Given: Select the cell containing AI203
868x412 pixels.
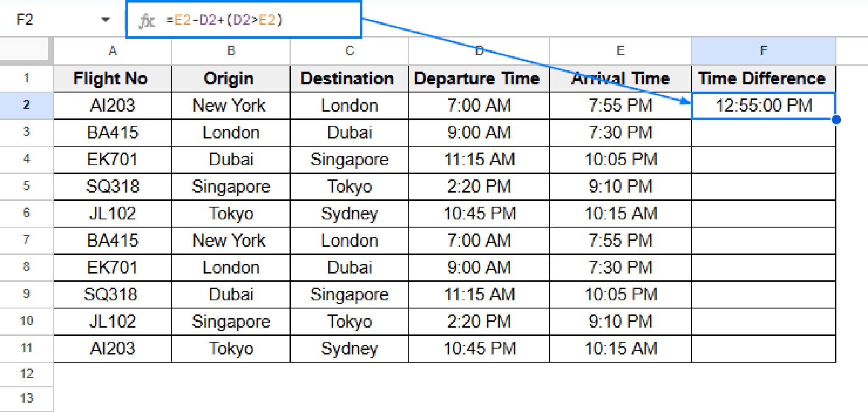Looking at the screenshot, I should point(112,106).
